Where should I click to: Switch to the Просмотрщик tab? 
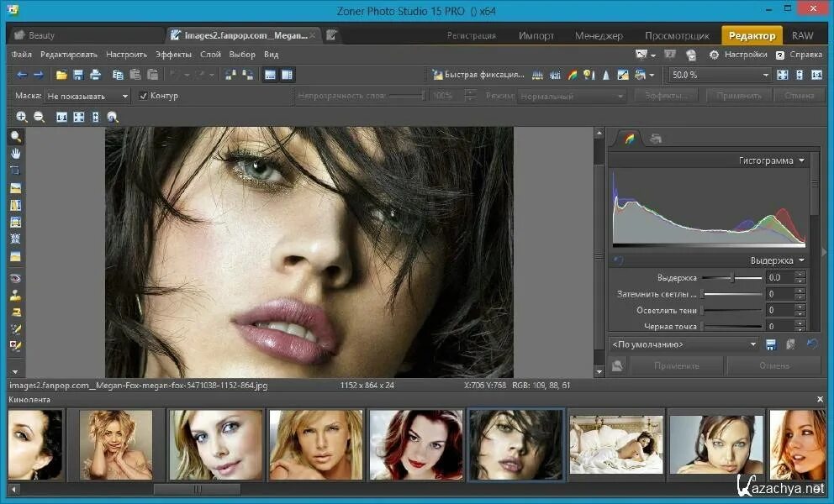coord(677,35)
